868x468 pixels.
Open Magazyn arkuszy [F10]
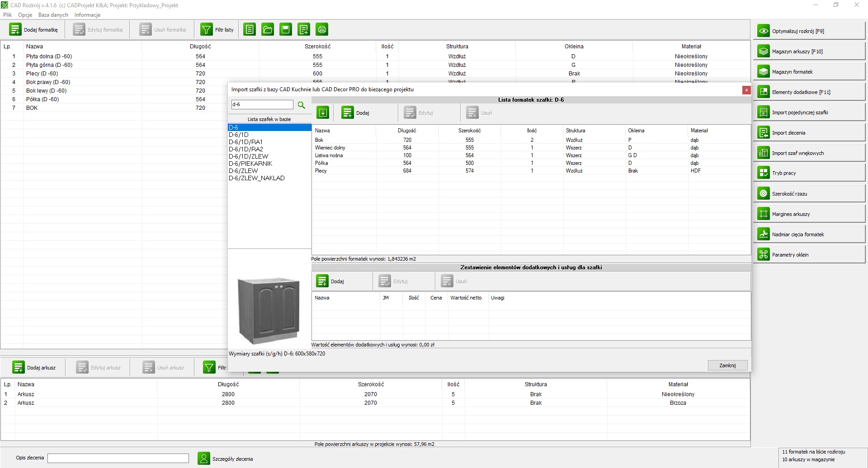tap(809, 51)
